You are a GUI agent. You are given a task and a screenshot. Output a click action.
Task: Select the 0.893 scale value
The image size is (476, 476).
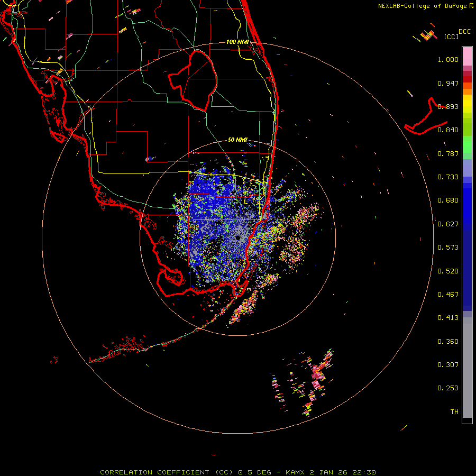click(448, 106)
